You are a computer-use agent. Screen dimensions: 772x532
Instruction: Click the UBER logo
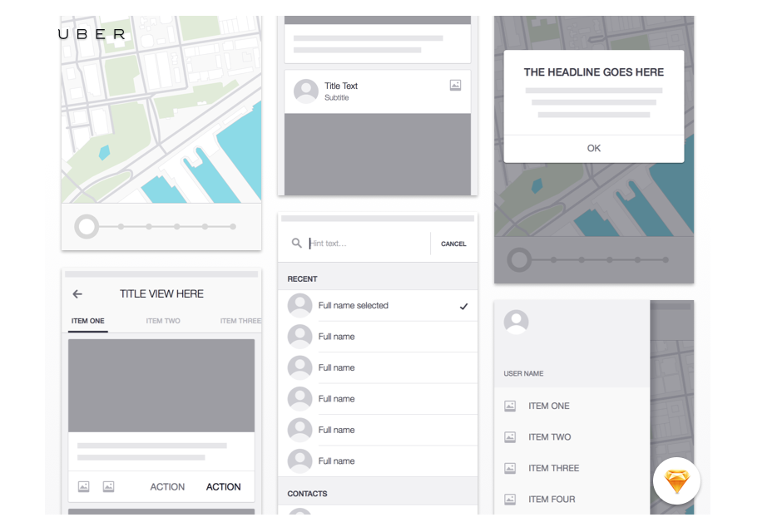(x=92, y=34)
